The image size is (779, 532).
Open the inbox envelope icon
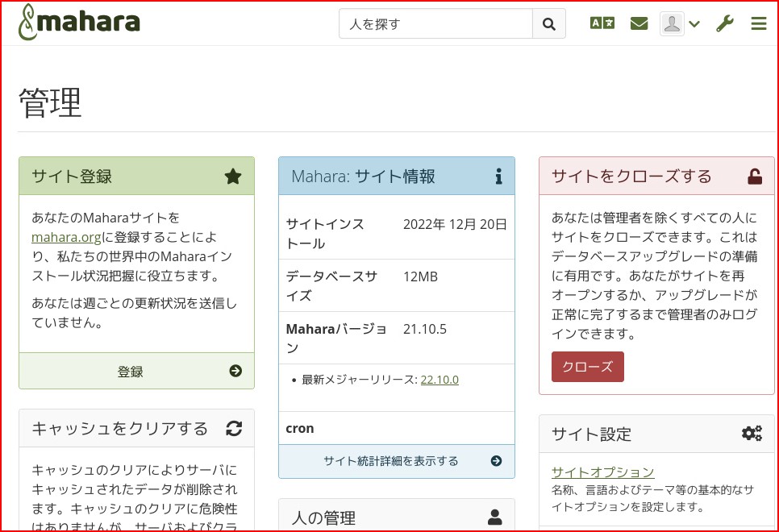coord(639,23)
